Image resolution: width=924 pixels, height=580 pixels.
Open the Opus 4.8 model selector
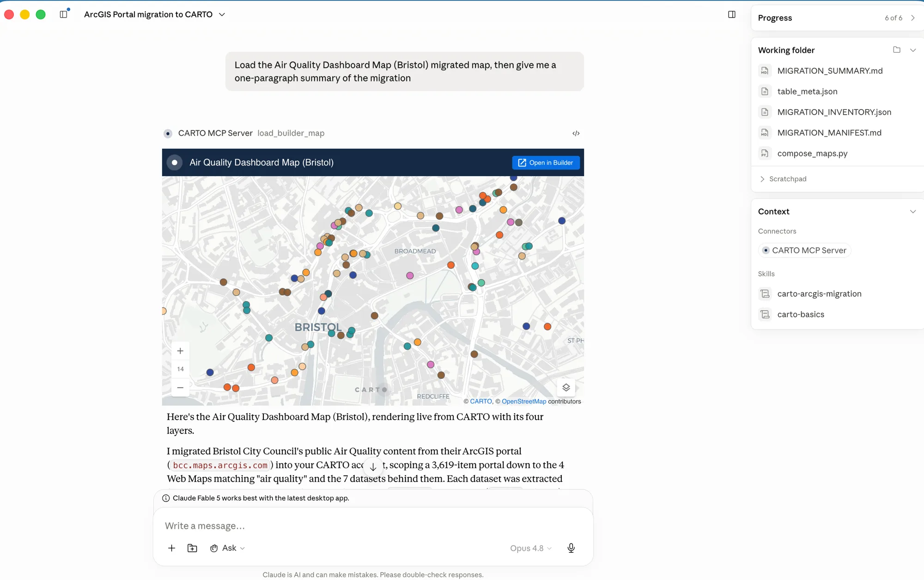(531, 548)
